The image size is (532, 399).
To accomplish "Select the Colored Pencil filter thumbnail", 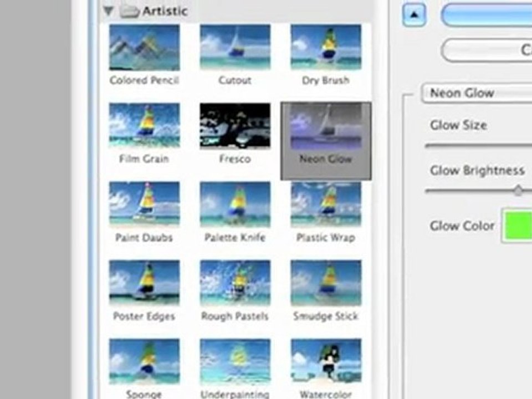I will coord(144,48).
